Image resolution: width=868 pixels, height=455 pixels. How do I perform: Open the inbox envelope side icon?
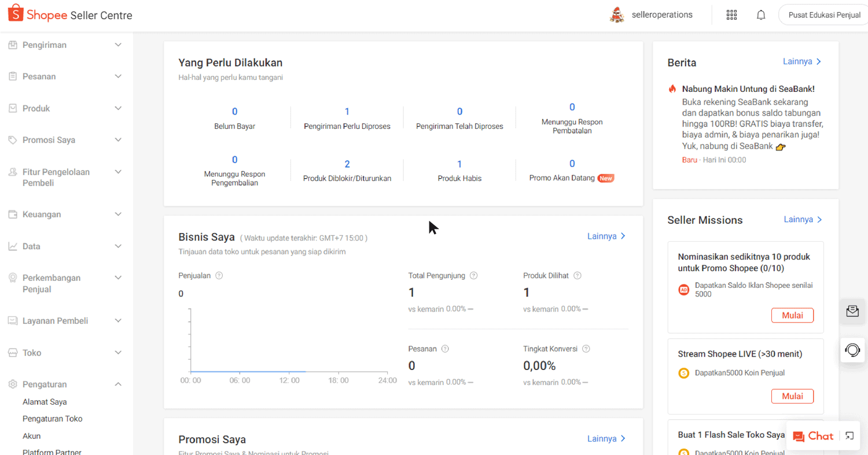pos(852,311)
